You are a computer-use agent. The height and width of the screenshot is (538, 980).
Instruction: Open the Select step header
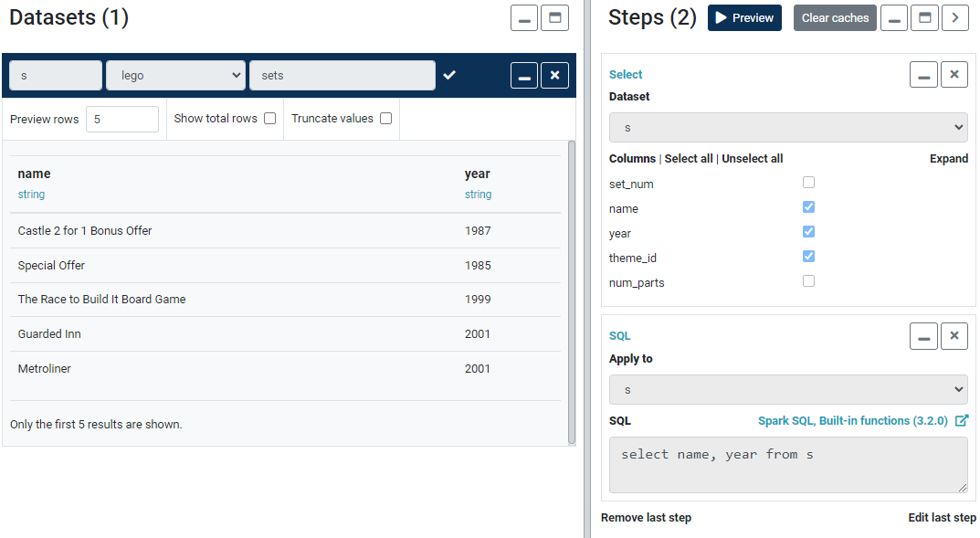[624, 74]
